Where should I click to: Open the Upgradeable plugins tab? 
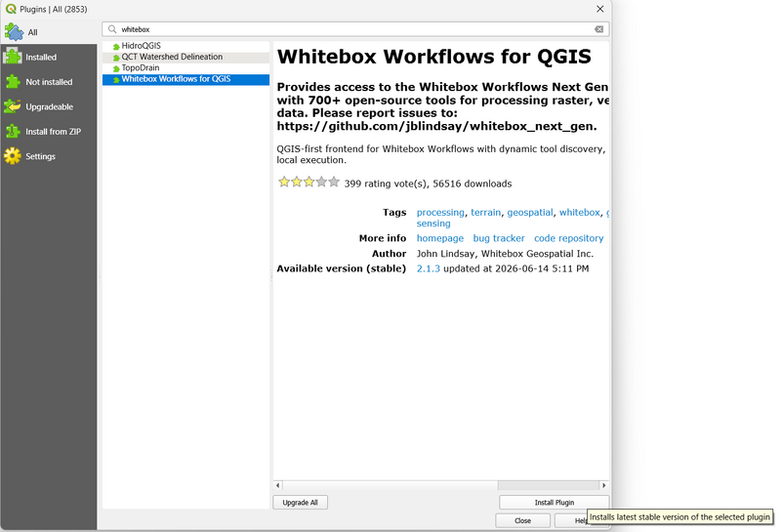(x=48, y=106)
